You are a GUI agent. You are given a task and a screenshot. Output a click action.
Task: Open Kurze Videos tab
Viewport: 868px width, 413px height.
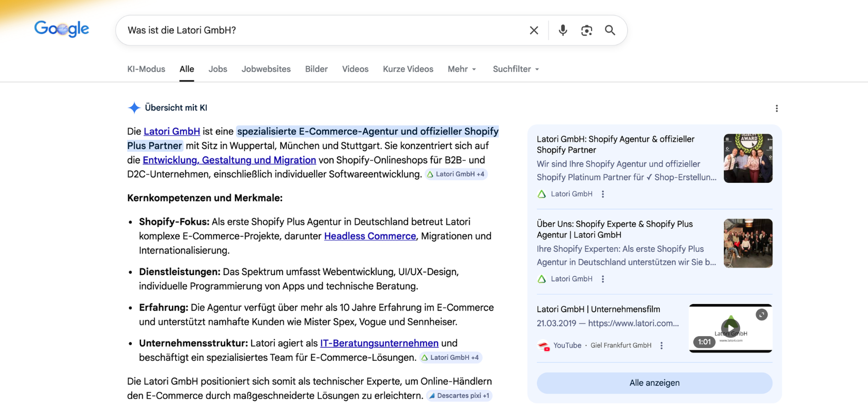click(x=408, y=69)
